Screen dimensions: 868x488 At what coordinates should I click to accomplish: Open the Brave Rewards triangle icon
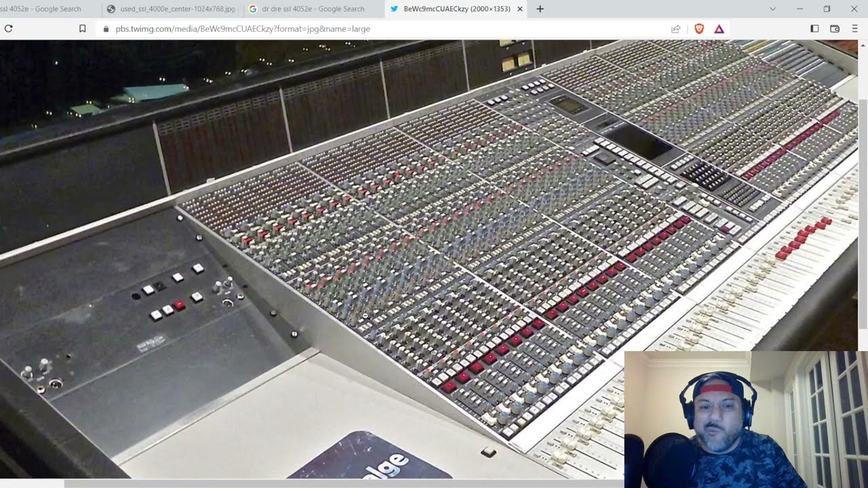(719, 28)
